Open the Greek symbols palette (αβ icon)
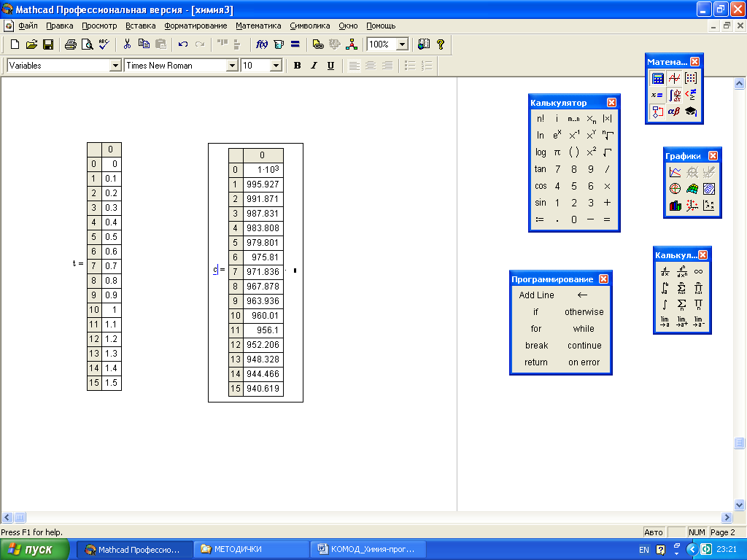The width and height of the screenshot is (747, 560). [x=674, y=112]
